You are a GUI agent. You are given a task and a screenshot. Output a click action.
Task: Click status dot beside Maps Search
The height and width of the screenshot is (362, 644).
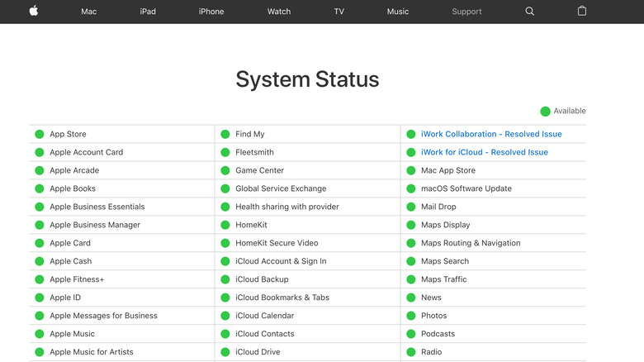pos(411,261)
